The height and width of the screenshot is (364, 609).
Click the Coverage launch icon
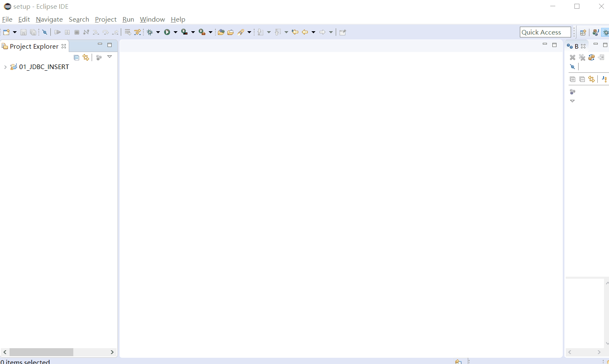click(185, 32)
